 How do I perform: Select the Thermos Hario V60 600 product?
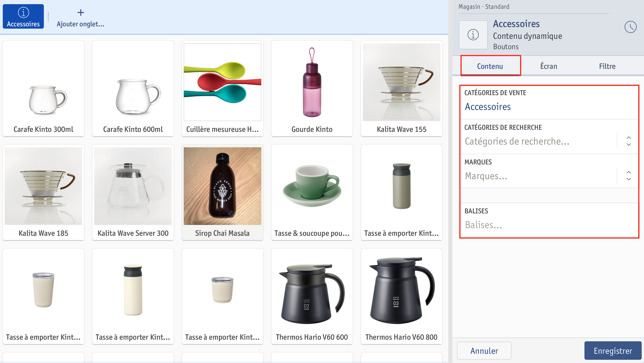pyautogui.click(x=312, y=296)
